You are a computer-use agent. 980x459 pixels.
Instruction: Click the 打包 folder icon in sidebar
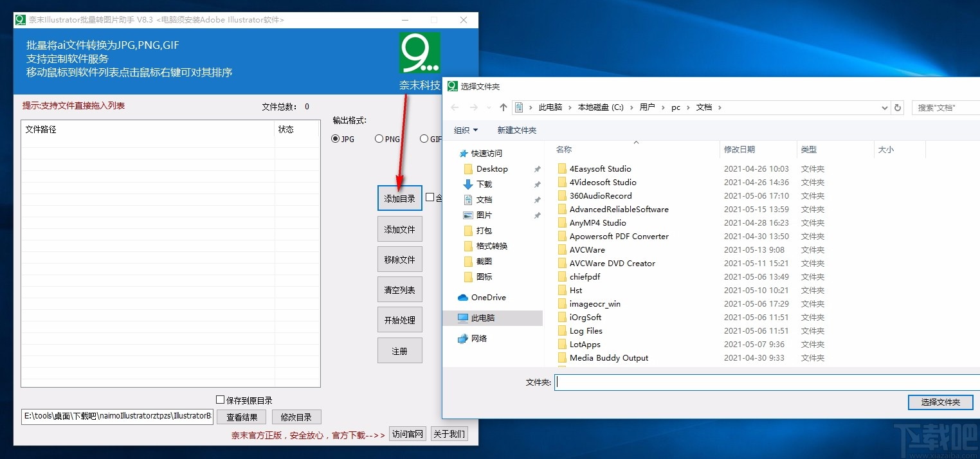(468, 231)
